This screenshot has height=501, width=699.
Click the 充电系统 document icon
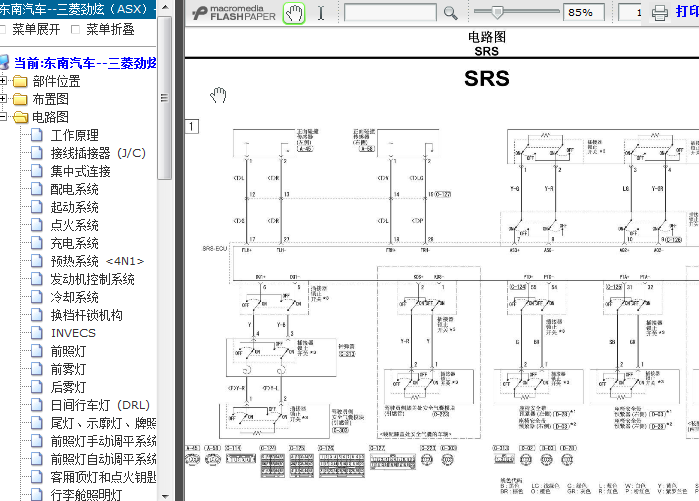pos(37,243)
